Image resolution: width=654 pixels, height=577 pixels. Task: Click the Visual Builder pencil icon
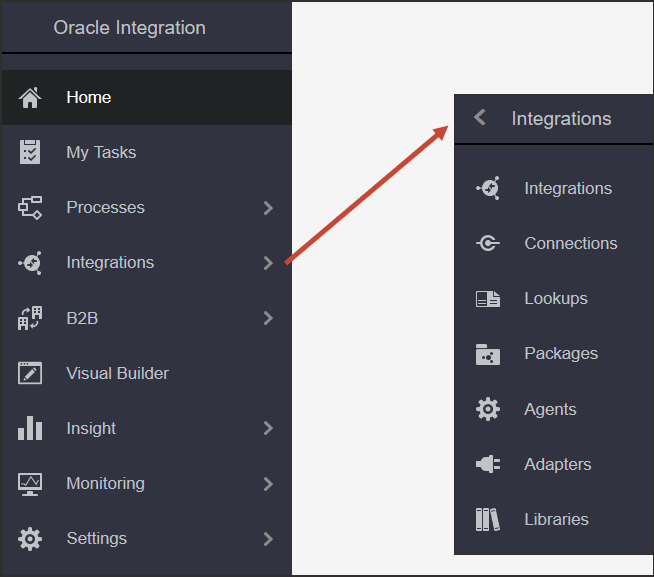(x=30, y=373)
